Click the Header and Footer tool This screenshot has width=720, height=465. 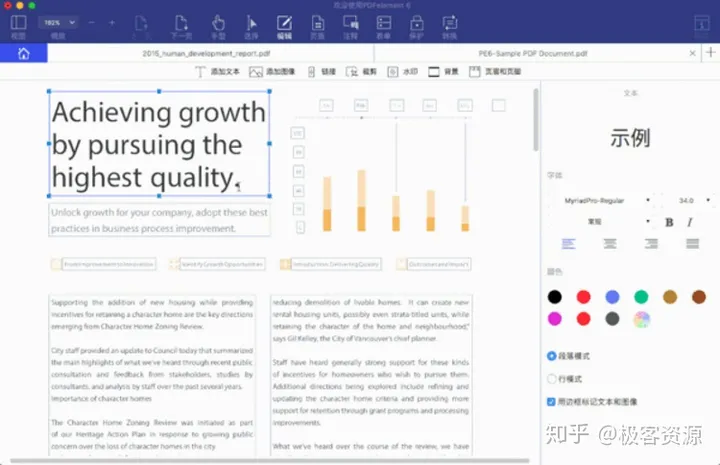point(495,72)
